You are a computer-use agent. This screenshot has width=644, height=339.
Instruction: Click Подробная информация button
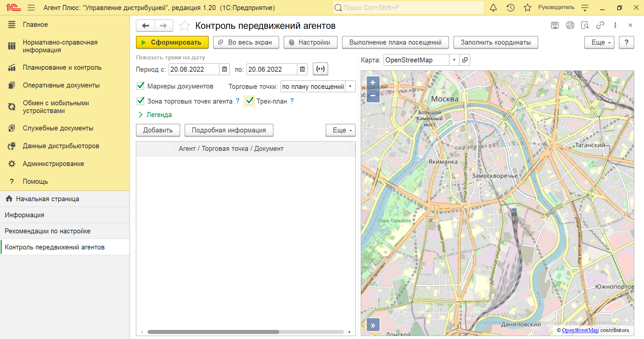(229, 130)
